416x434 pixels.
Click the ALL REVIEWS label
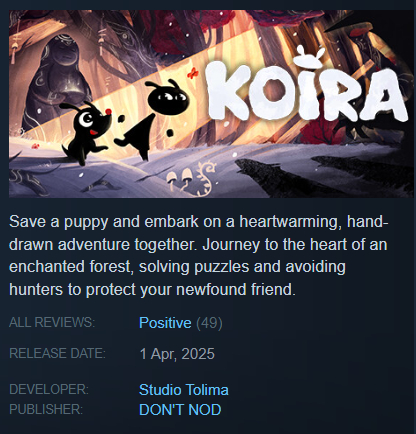coord(52,322)
